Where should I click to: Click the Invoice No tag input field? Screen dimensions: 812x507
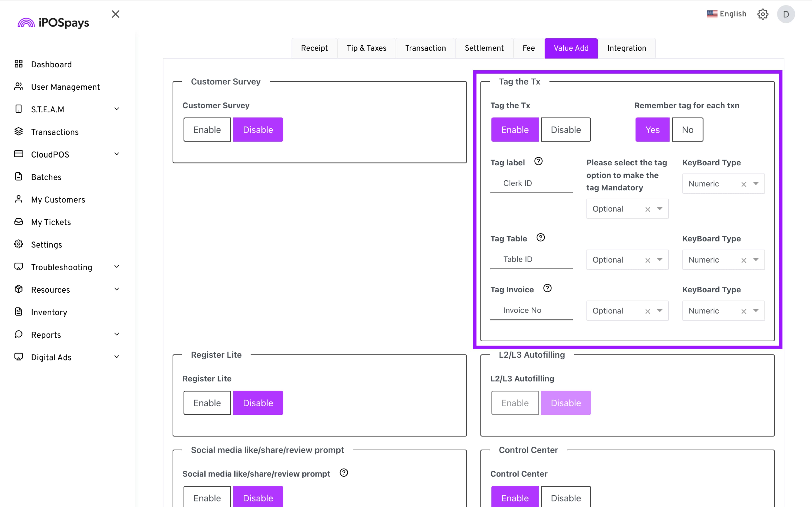coord(531,310)
